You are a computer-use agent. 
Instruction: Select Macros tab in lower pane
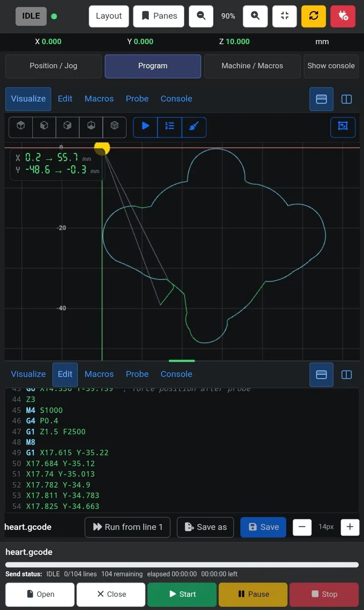click(99, 374)
